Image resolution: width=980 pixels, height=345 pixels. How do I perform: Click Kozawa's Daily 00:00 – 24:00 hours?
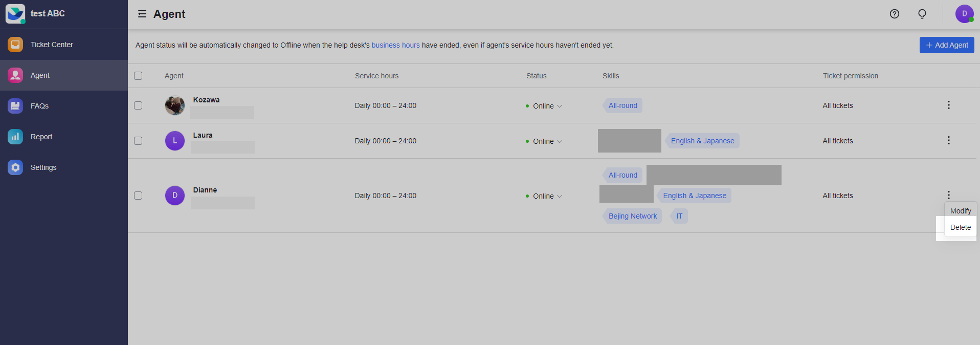click(x=386, y=105)
